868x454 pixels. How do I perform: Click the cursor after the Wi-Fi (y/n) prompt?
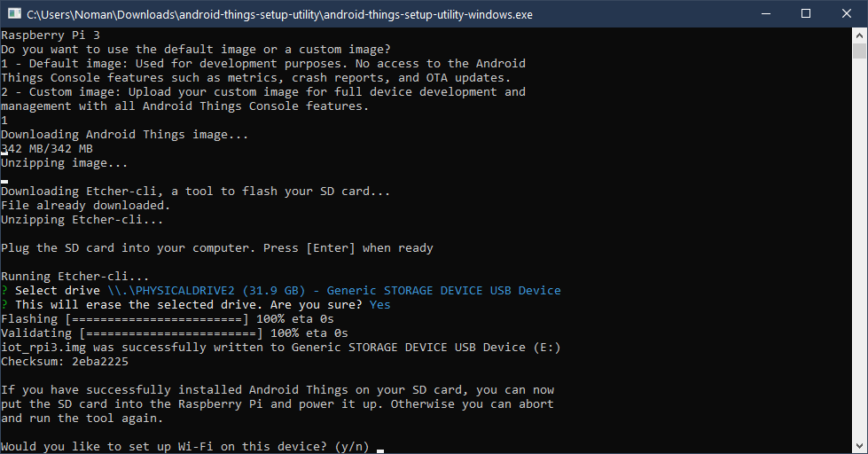[380, 448]
